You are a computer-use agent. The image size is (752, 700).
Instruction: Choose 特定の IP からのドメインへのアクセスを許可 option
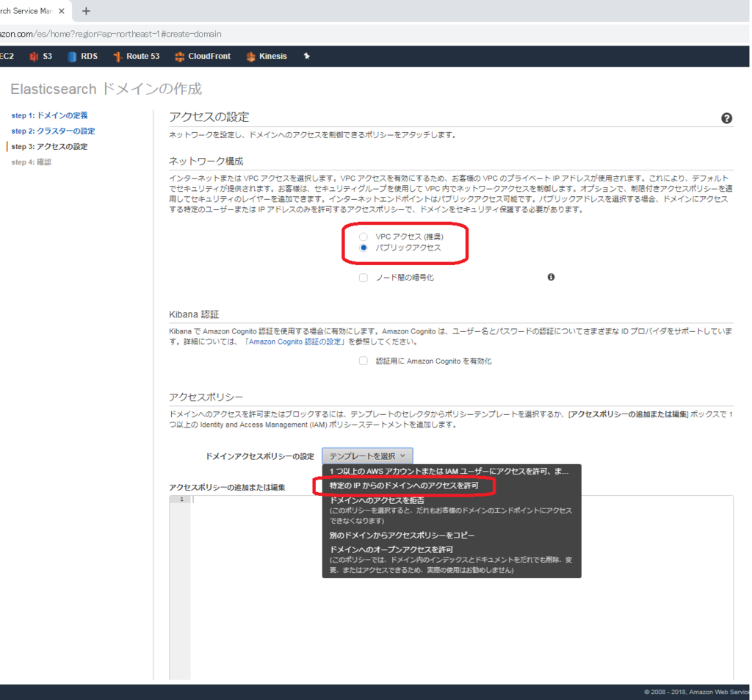tap(404, 486)
